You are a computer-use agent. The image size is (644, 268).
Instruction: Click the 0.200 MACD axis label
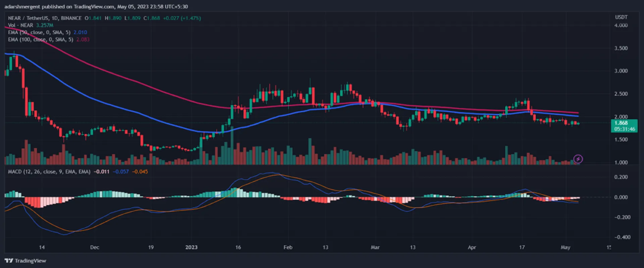click(621, 177)
